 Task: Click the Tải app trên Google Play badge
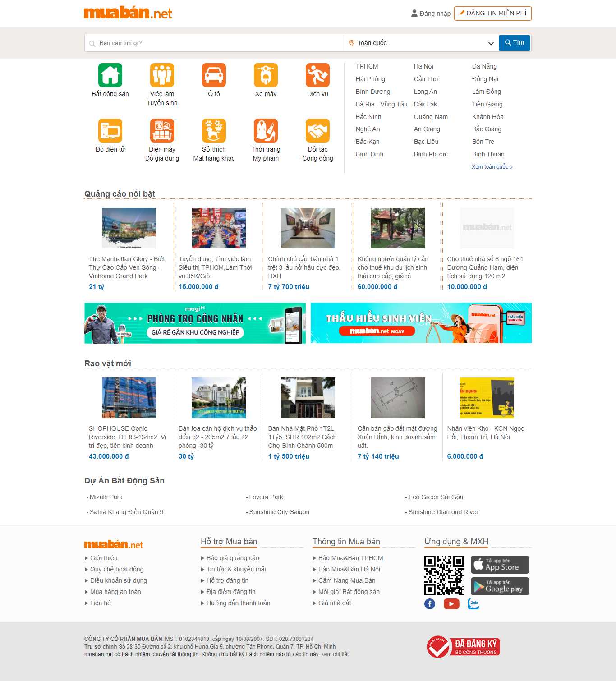pos(500,586)
